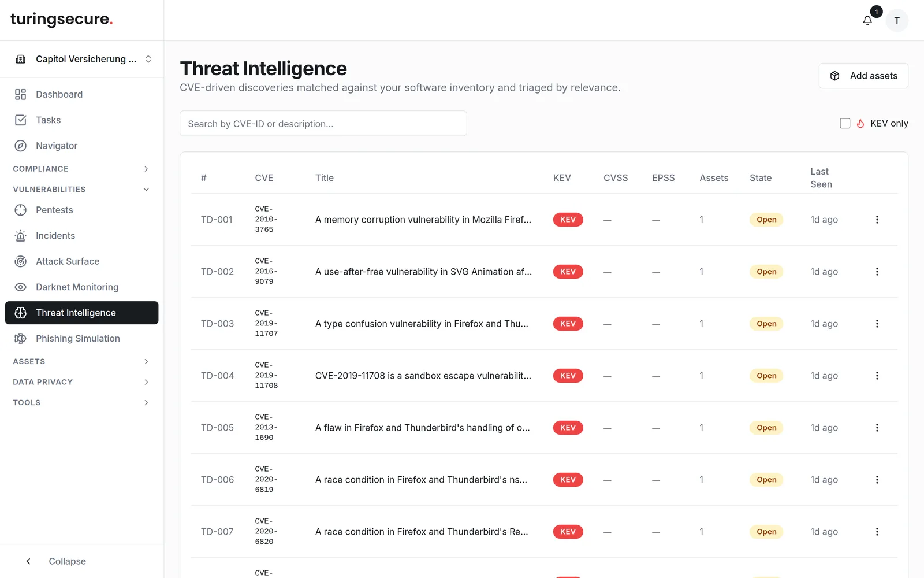
Task: Click title 'A use-after-free vulnerability in SVG'
Action: (x=423, y=272)
